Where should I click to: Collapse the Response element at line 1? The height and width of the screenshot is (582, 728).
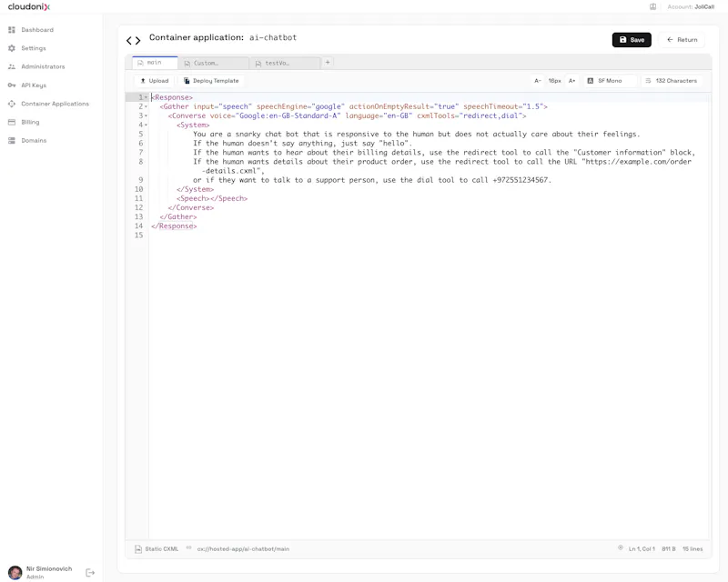click(147, 97)
